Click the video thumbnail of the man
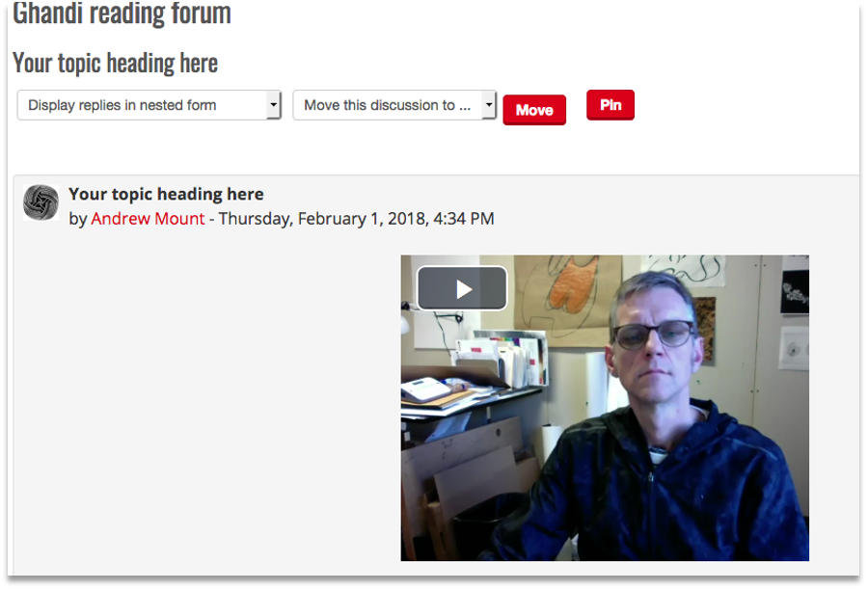Screen dimensions: 868x590 click(605, 408)
